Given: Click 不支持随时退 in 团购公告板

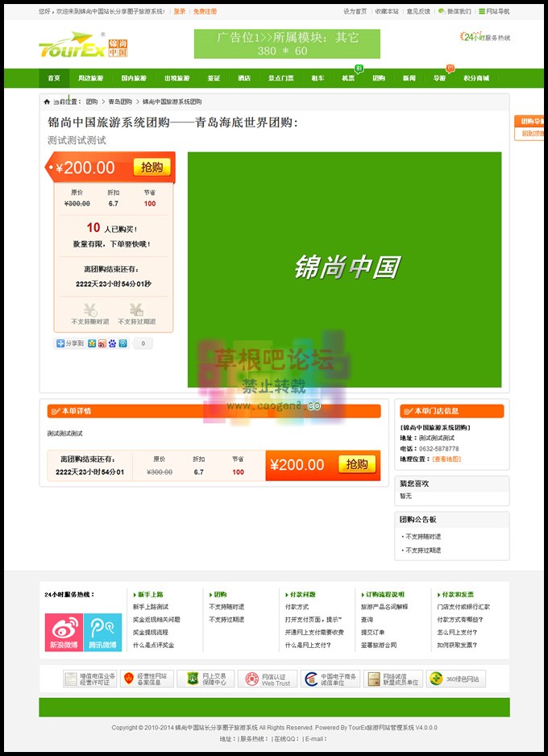Looking at the screenshot, I should pos(423,537).
